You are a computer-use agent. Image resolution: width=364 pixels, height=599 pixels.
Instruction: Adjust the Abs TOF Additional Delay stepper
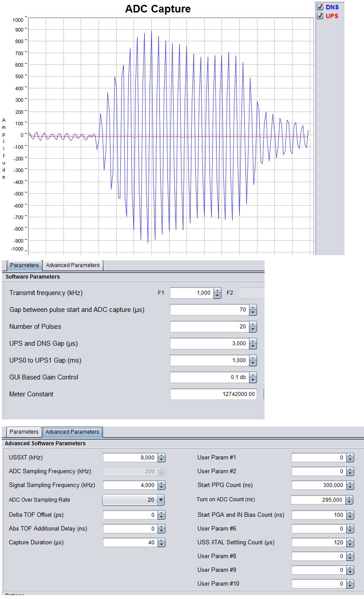162,529
